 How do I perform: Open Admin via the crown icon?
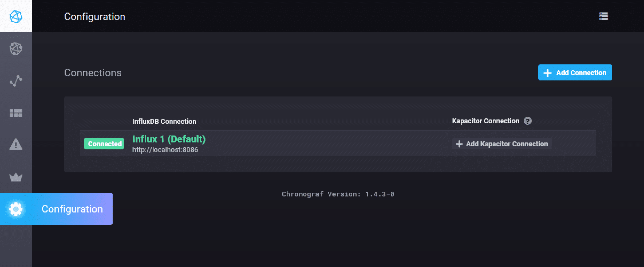pos(16,177)
